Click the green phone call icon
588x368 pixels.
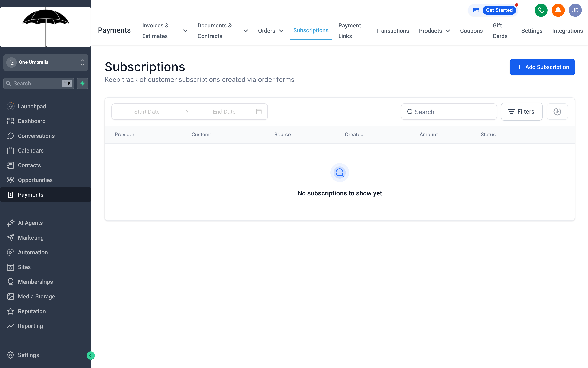pos(541,10)
